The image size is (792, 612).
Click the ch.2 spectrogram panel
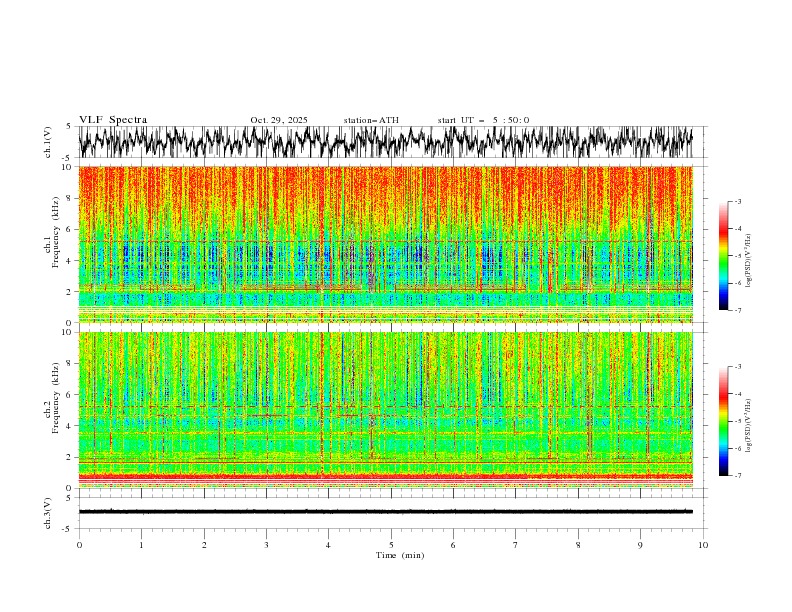[x=385, y=410]
